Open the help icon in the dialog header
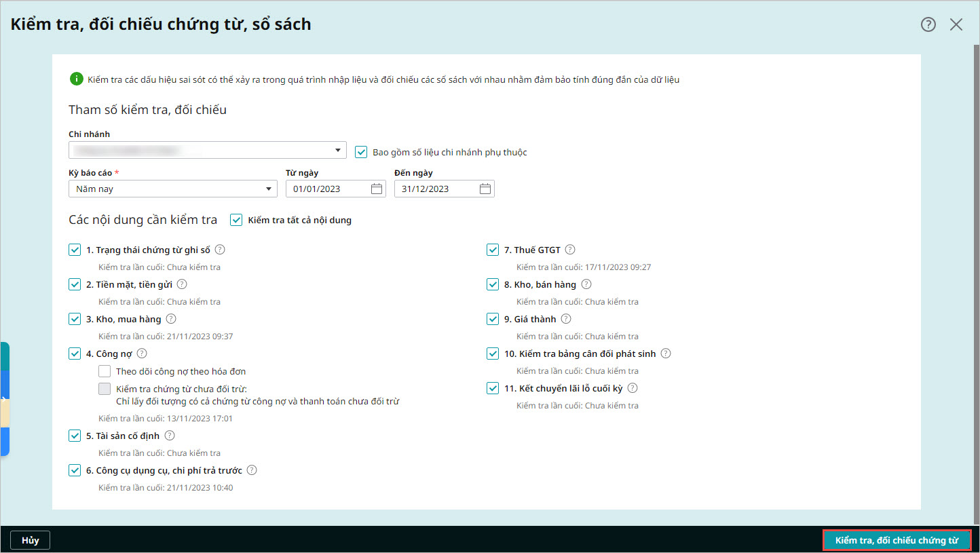 point(928,24)
